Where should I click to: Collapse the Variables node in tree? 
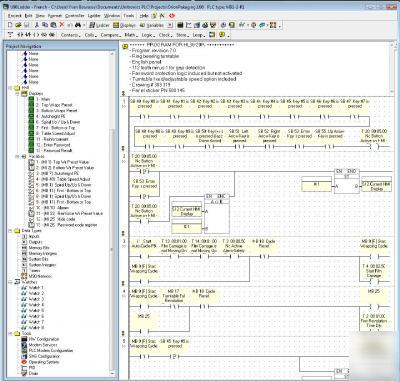tap(17, 156)
